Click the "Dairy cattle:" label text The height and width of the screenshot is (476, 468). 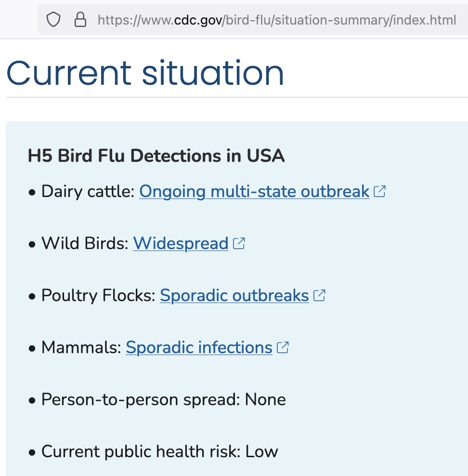[x=88, y=192]
